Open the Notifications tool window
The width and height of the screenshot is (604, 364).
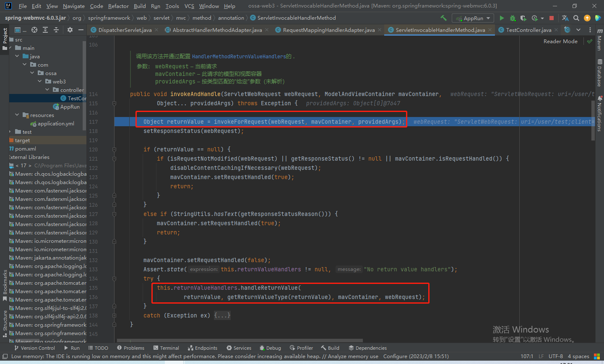[x=599, y=114]
